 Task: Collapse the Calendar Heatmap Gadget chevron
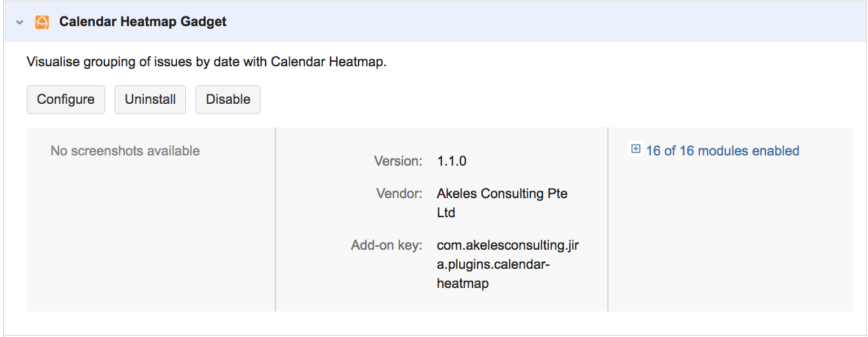tap(20, 22)
